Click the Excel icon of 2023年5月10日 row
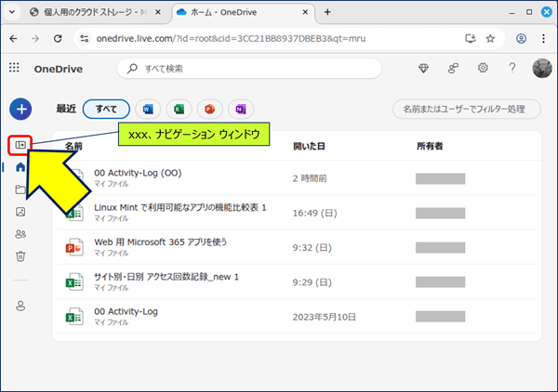Image resolution: width=558 pixels, height=392 pixels. tap(74, 317)
